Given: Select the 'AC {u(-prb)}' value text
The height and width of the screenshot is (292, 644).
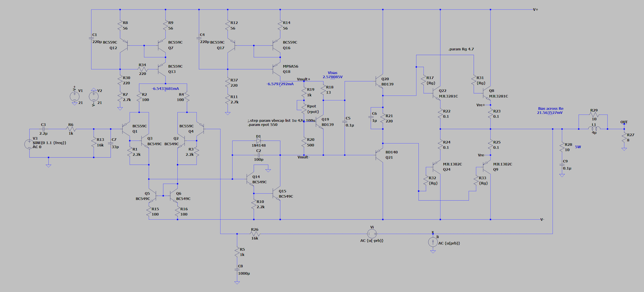Looking at the screenshot, I should pos(372,240).
